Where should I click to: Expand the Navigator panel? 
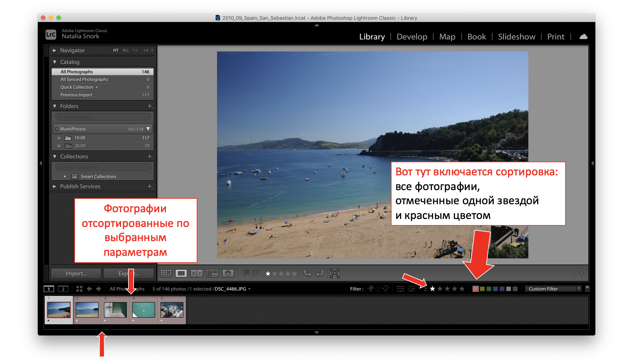tap(54, 50)
